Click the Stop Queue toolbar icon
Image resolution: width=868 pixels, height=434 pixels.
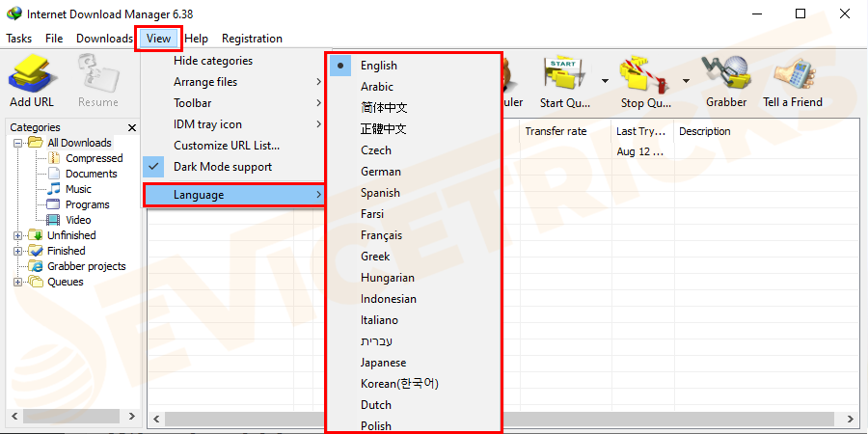[646, 73]
